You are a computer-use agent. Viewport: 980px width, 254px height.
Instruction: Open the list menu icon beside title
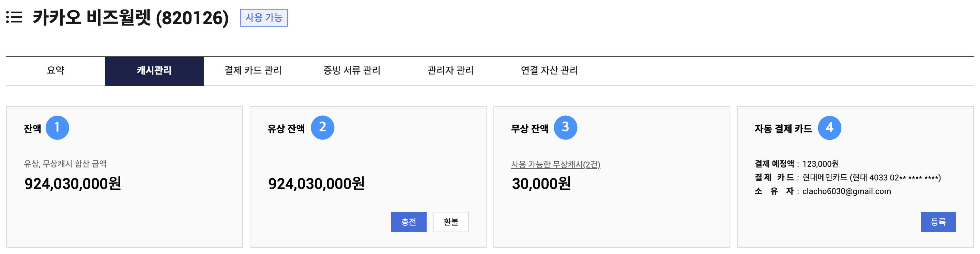tap(14, 17)
